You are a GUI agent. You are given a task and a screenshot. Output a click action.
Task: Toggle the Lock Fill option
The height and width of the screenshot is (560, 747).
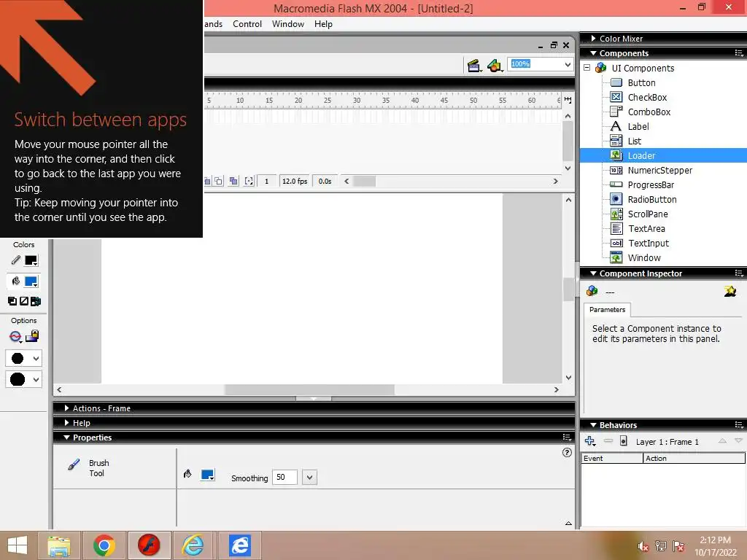click(32, 336)
